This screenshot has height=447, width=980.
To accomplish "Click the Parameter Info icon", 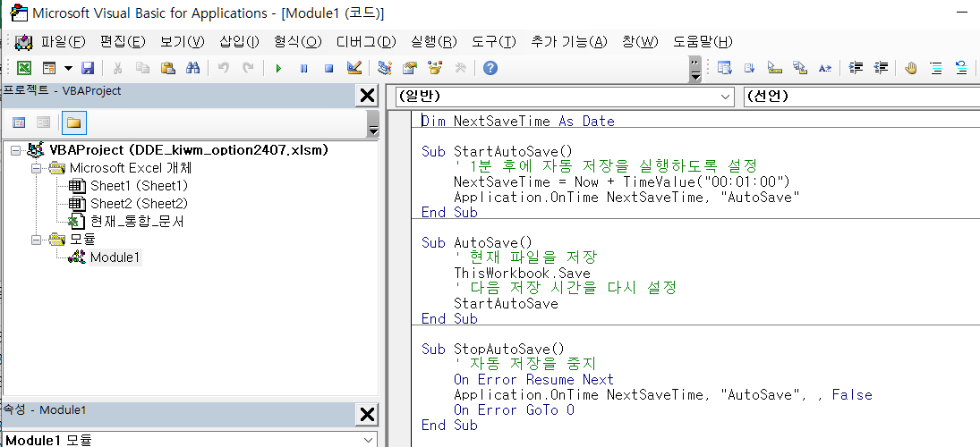I will pos(799,68).
